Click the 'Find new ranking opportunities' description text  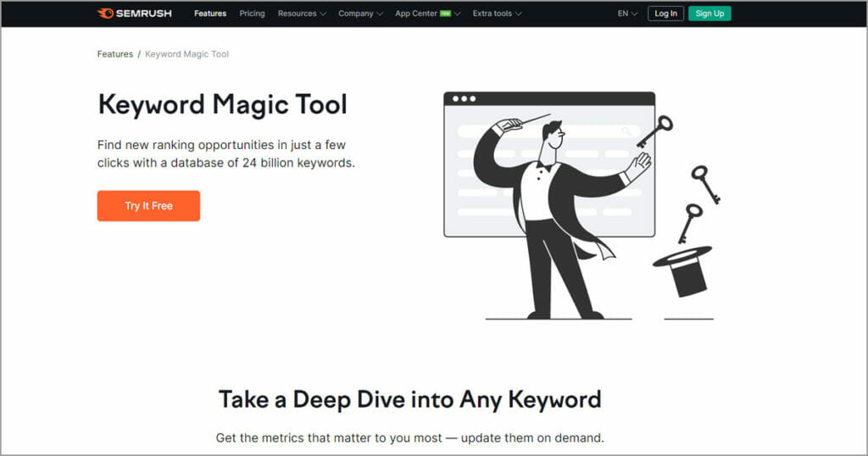[x=225, y=154]
